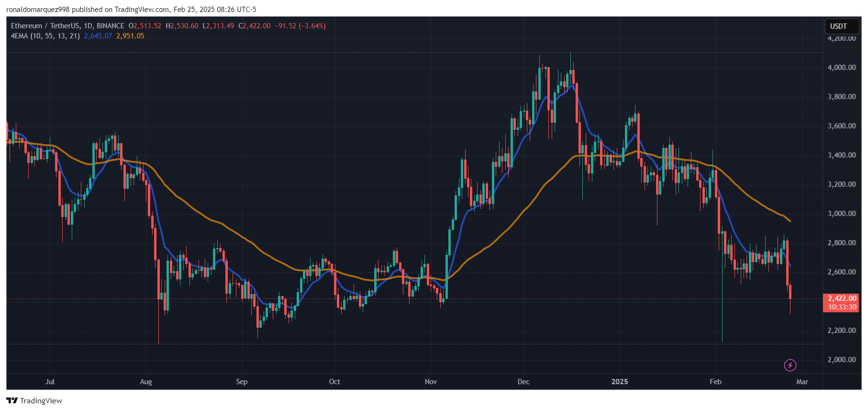Click the Feb label on time axis
Image resolution: width=868 pixels, height=411 pixels.
tap(715, 382)
